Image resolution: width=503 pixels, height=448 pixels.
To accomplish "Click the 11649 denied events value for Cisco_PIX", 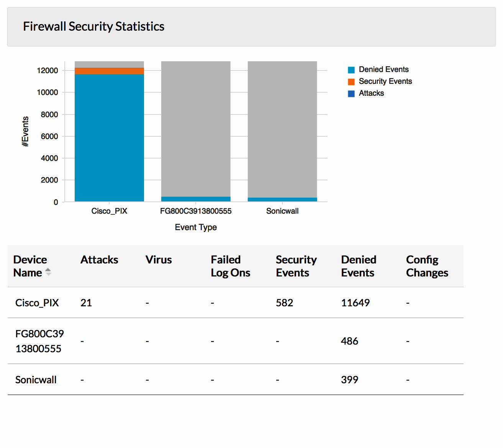I will (356, 302).
